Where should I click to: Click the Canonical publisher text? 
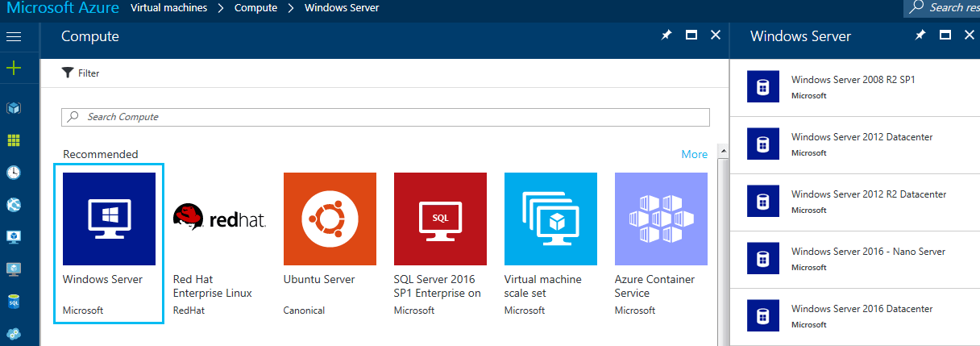(x=304, y=311)
